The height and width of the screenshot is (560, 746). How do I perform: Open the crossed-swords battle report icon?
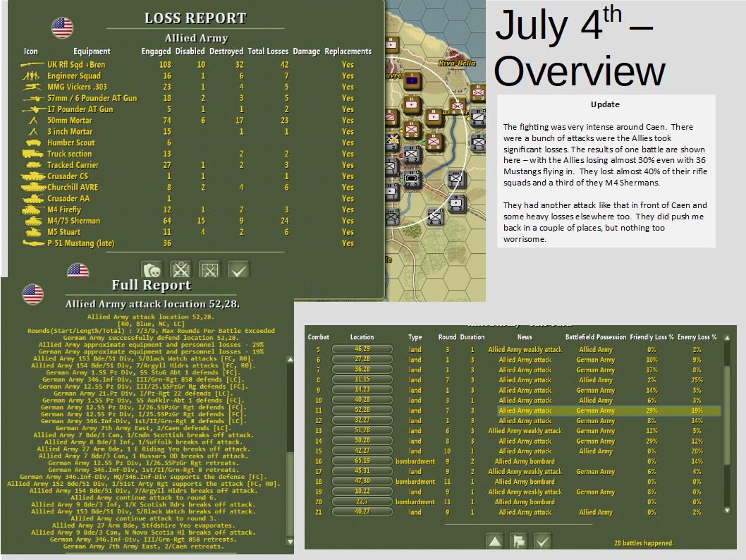(181, 270)
